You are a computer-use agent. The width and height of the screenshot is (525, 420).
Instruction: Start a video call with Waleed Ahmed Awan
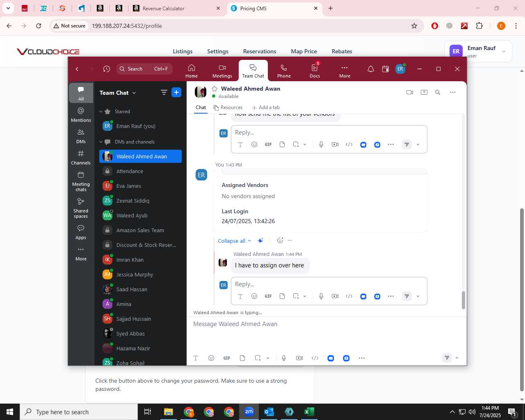[409, 92]
